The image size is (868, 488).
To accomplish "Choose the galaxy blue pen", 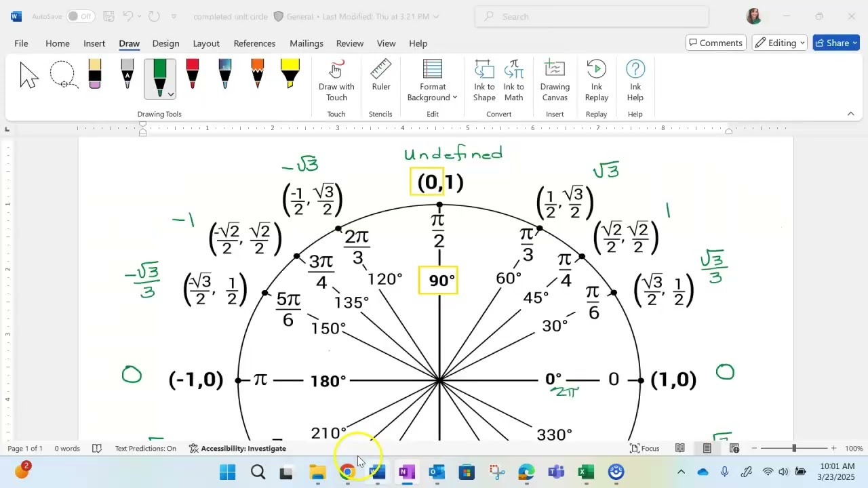I will (x=225, y=74).
